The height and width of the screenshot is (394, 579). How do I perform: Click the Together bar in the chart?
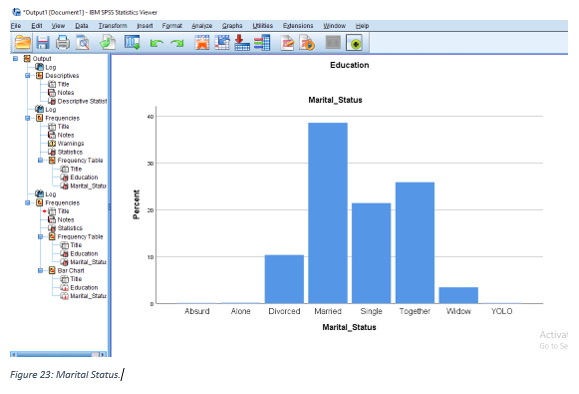point(415,243)
